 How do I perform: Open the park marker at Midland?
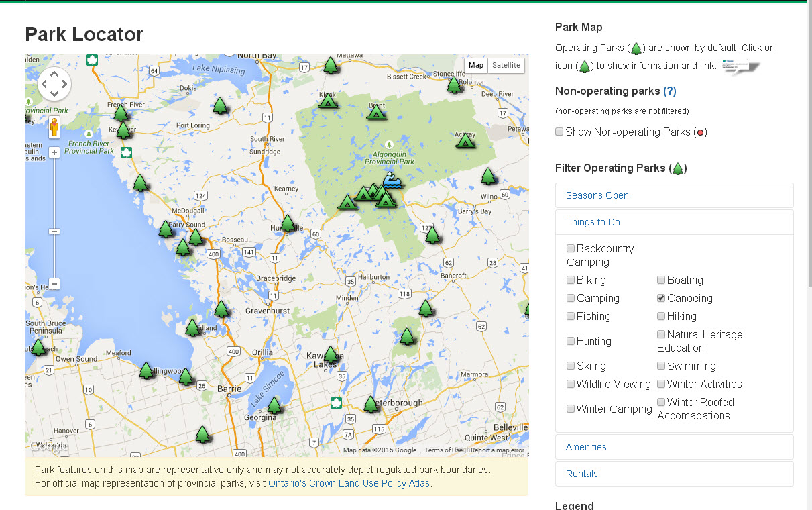[x=192, y=327]
